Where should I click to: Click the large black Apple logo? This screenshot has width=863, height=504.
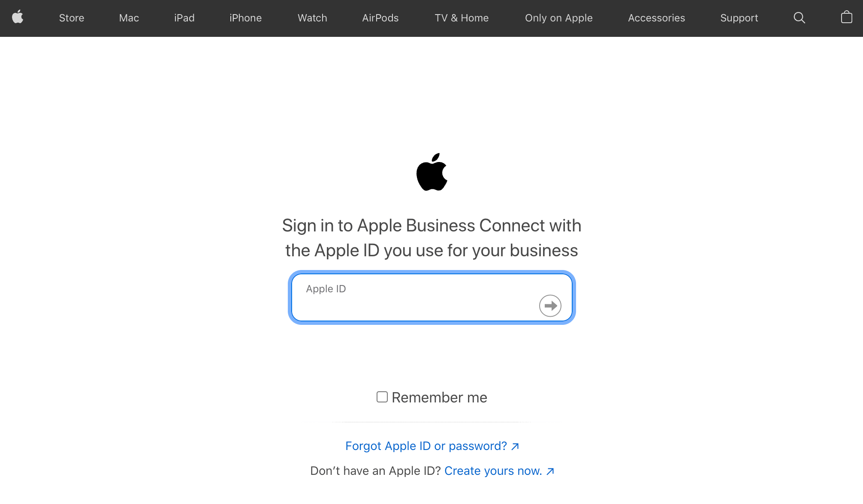(x=431, y=172)
